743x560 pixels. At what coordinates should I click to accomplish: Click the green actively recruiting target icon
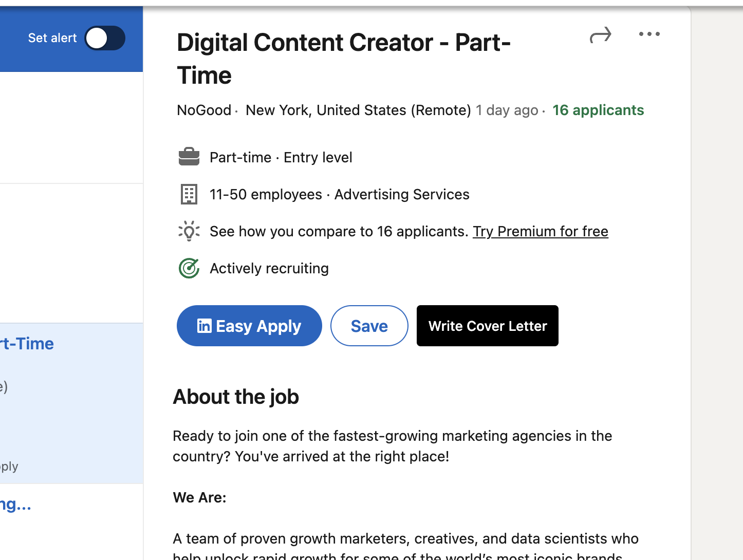click(x=189, y=268)
